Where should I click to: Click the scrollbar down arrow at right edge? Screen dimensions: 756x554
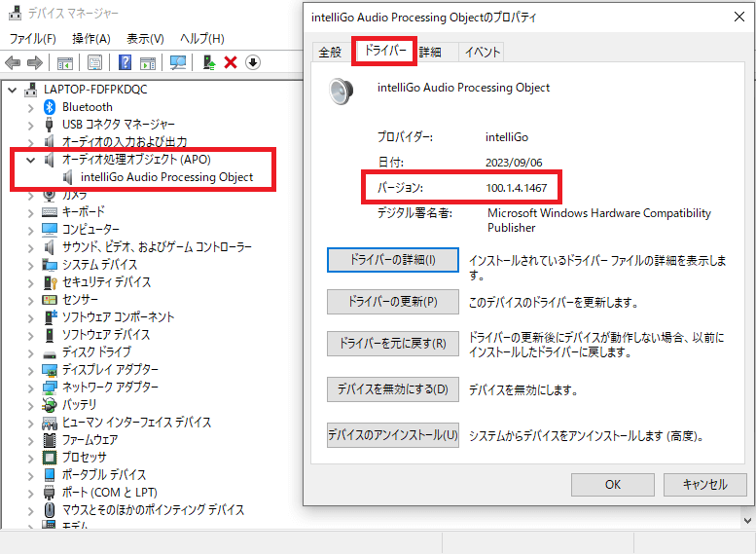(748, 521)
